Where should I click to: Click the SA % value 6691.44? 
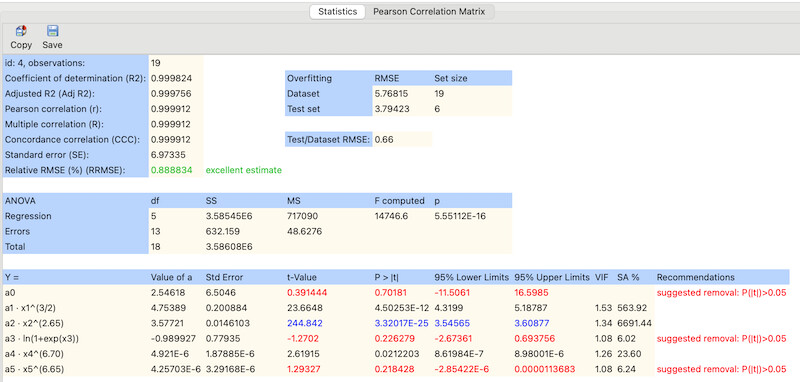click(x=635, y=323)
